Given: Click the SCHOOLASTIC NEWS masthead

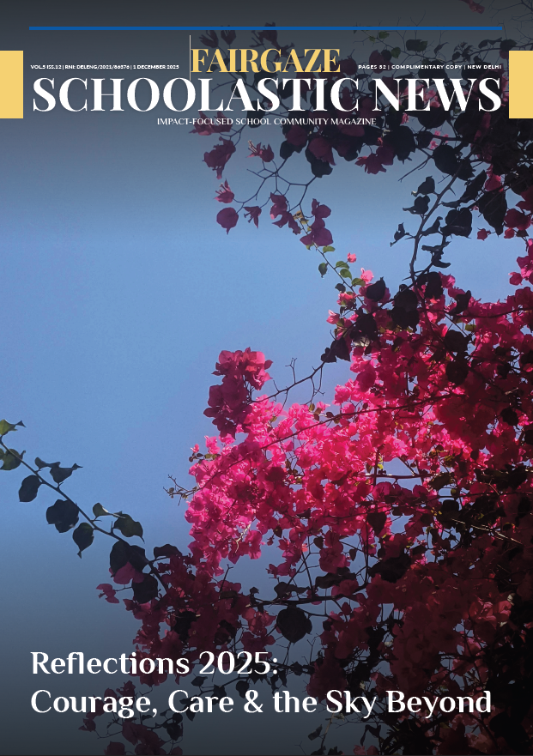Looking at the screenshot, I should [266, 95].
